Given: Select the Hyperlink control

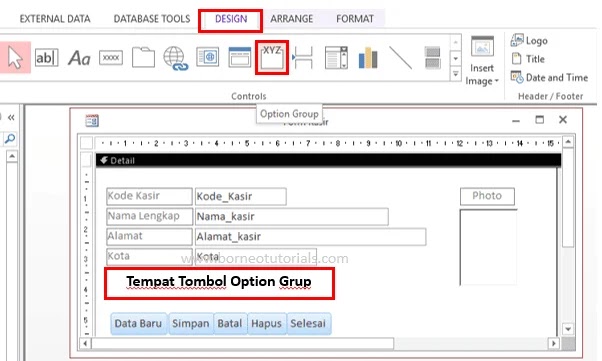Looking at the screenshot, I should (175, 58).
